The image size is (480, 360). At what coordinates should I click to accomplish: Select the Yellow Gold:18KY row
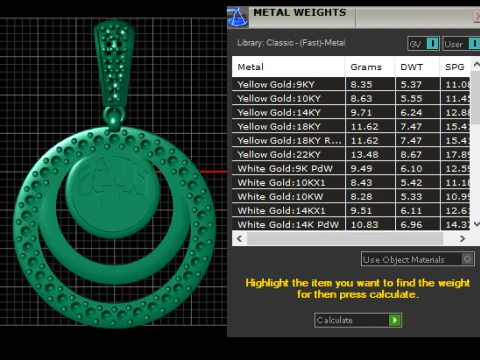coord(351,126)
